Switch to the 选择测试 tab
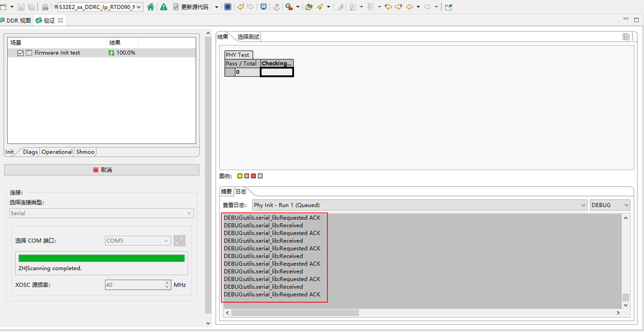Image resolution: width=644 pixels, height=332 pixels. click(248, 37)
